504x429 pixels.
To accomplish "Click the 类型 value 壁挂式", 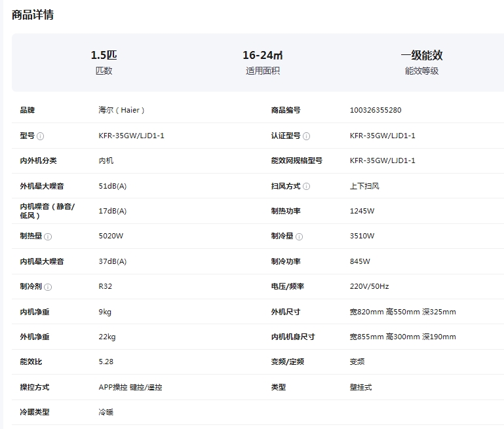I will click(x=360, y=387).
